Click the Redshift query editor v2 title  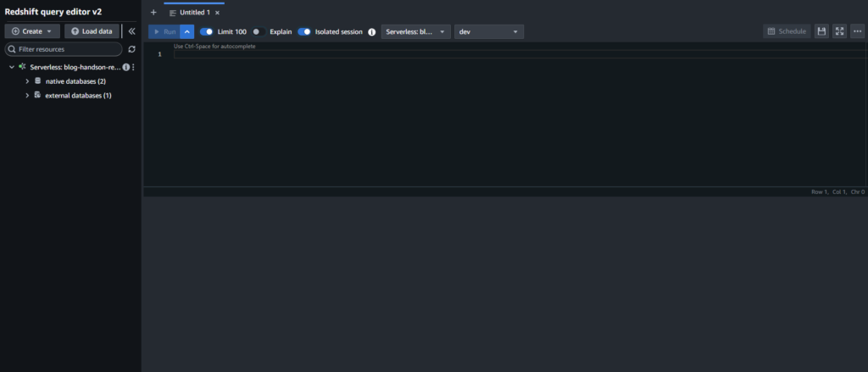pyautogui.click(x=53, y=11)
